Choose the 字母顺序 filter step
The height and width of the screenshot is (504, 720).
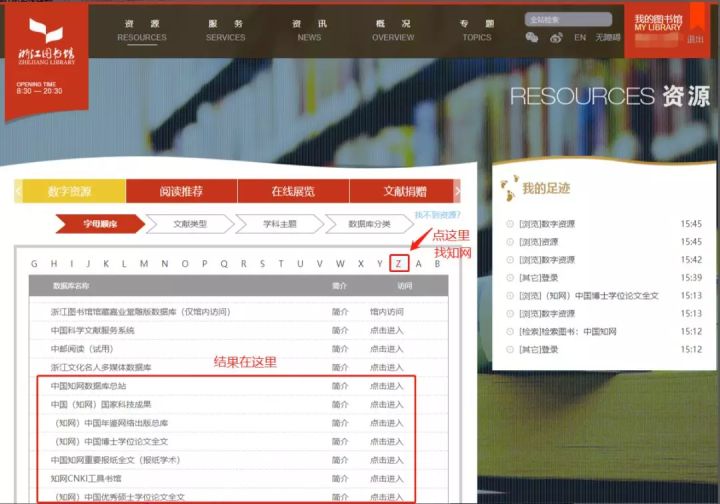click(x=100, y=224)
